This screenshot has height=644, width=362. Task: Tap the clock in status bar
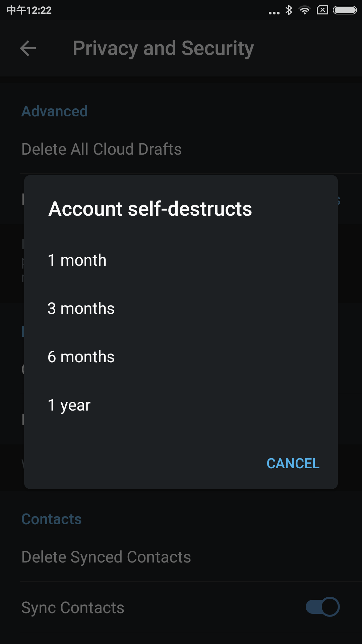point(29,10)
